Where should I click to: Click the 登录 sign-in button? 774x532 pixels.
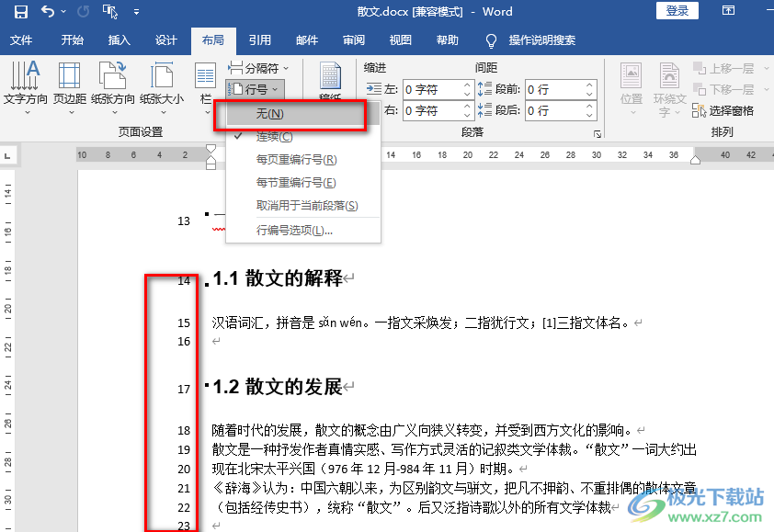tap(677, 11)
